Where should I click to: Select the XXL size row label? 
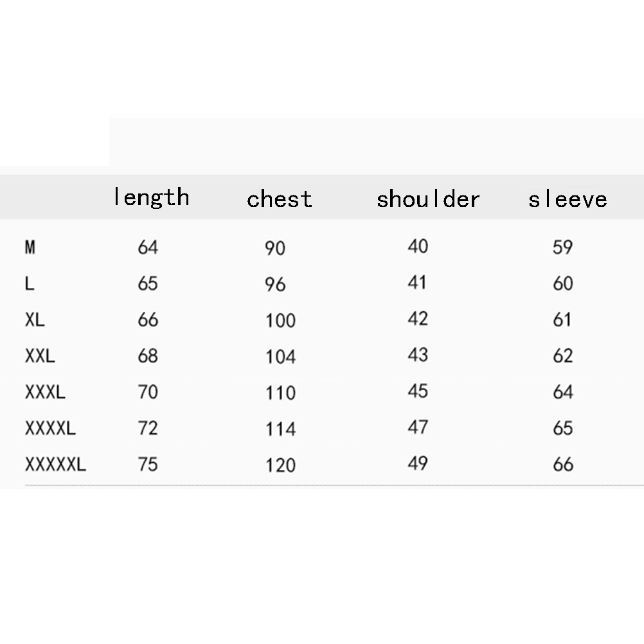click(x=40, y=355)
